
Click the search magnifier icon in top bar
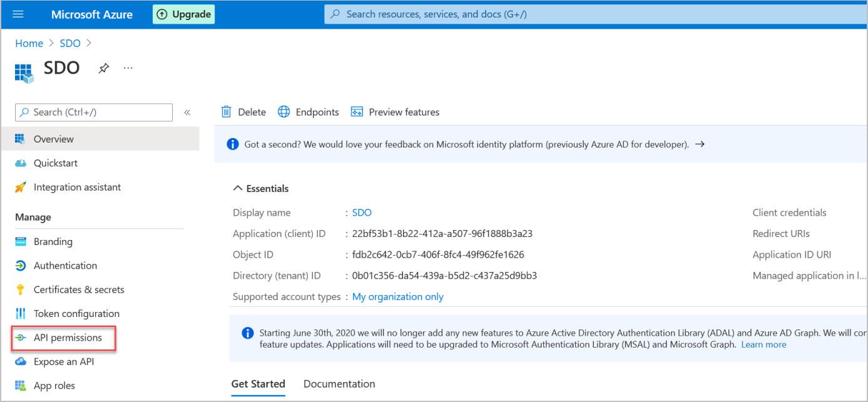pyautogui.click(x=335, y=14)
